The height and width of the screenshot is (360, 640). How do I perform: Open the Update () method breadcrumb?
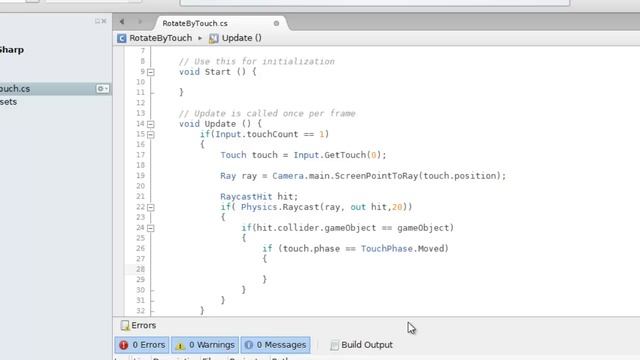[242, 38]
